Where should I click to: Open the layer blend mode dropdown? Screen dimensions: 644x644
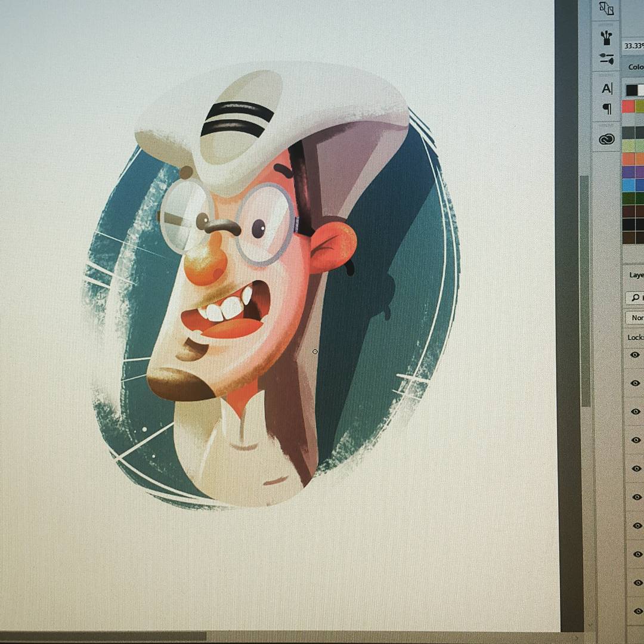coord(635,317)
